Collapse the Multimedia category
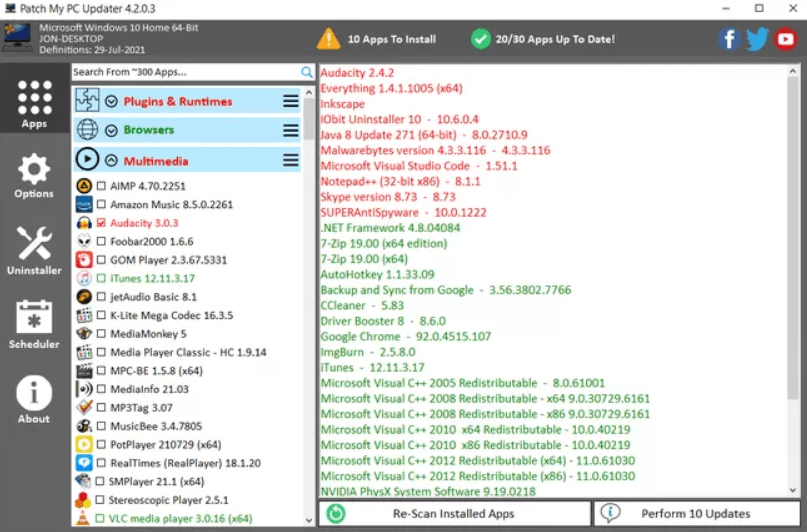This screenshot has width=807, height=532. (111, 160)
